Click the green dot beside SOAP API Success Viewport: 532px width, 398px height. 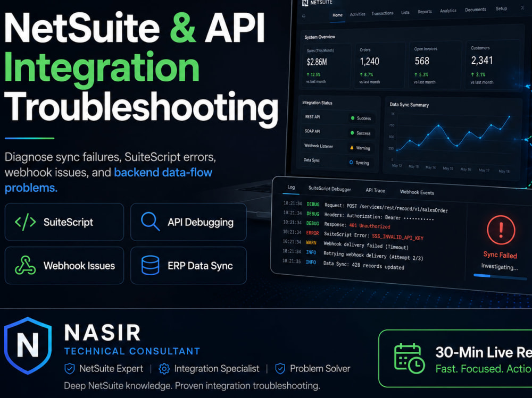click(352, 133)
